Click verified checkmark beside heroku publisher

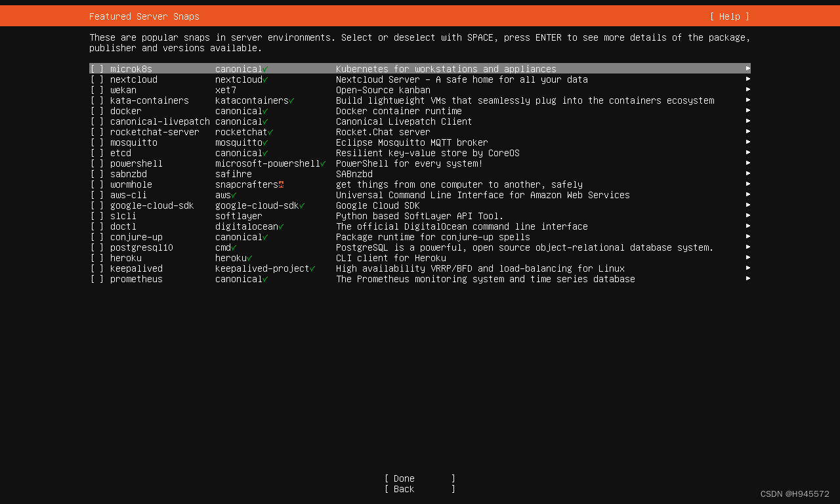tap(249, 258)
